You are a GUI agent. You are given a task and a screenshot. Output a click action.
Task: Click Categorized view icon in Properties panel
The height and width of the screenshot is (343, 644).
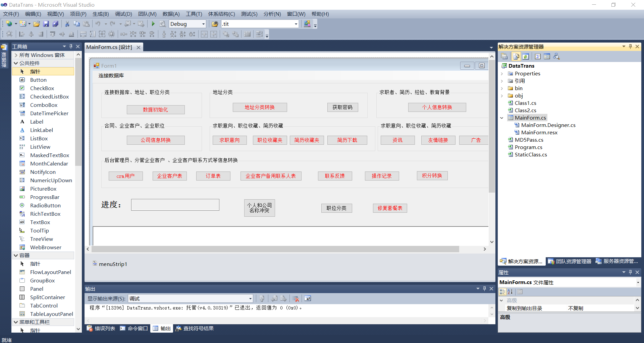[x=502, y=292]
